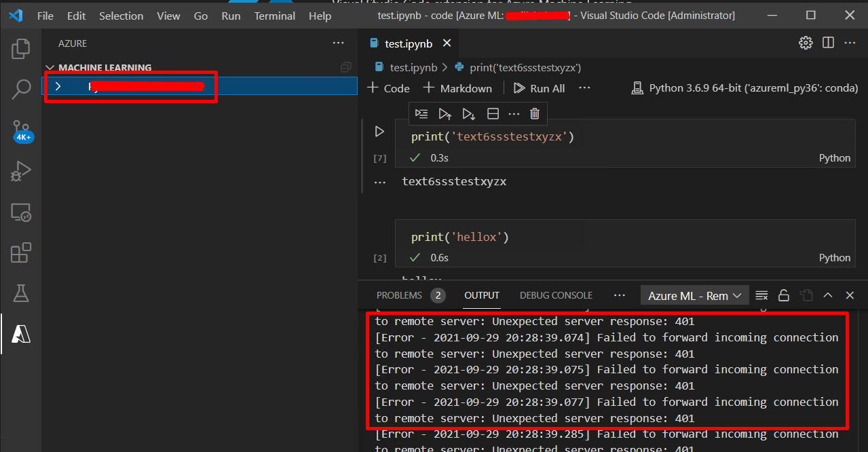The width and height of the screenshot is (868, 452).
Task: Open the Run and Debug view
Action: 21,171
